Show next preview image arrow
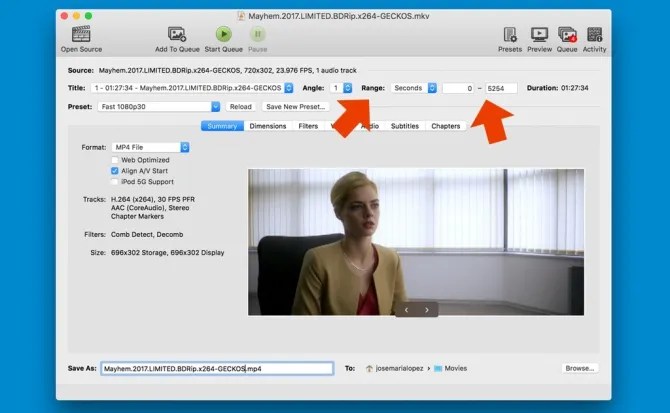 coord(427,310)
